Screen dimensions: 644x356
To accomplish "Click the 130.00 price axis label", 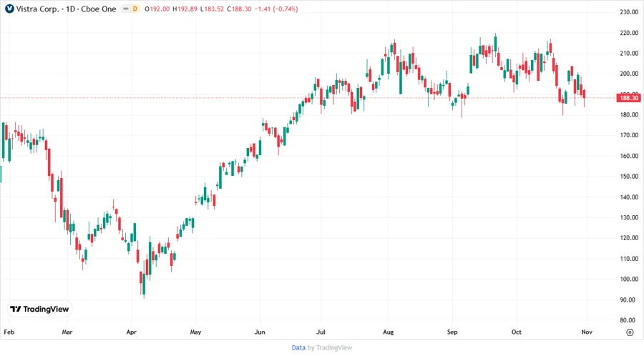I will click(629, 217).
